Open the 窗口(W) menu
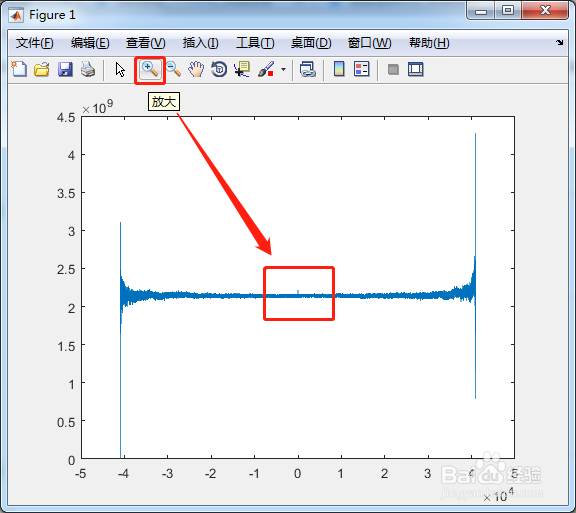This screenshot has height=513, width=576. coord(370,43)
